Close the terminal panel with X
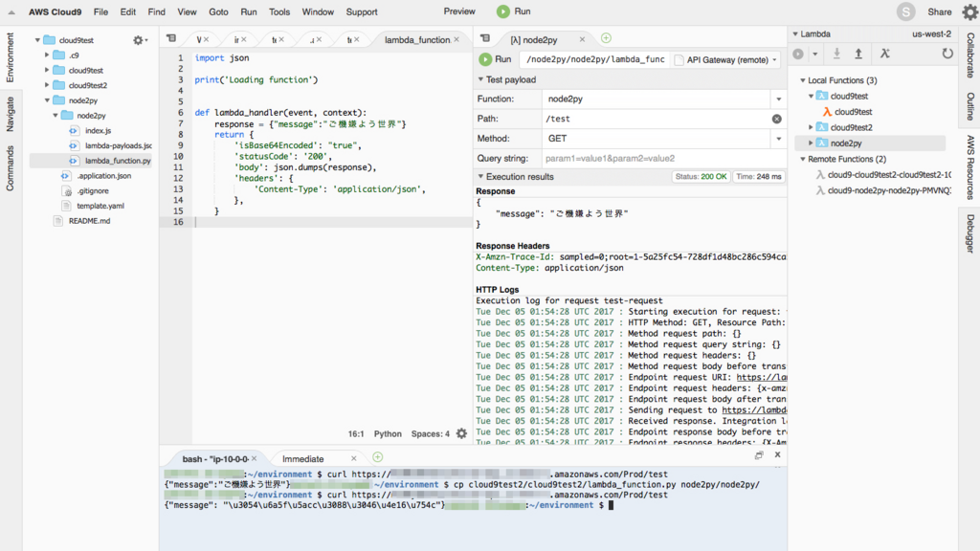The height and width of the screenshot is (551, 980). [x=777, y=454]
